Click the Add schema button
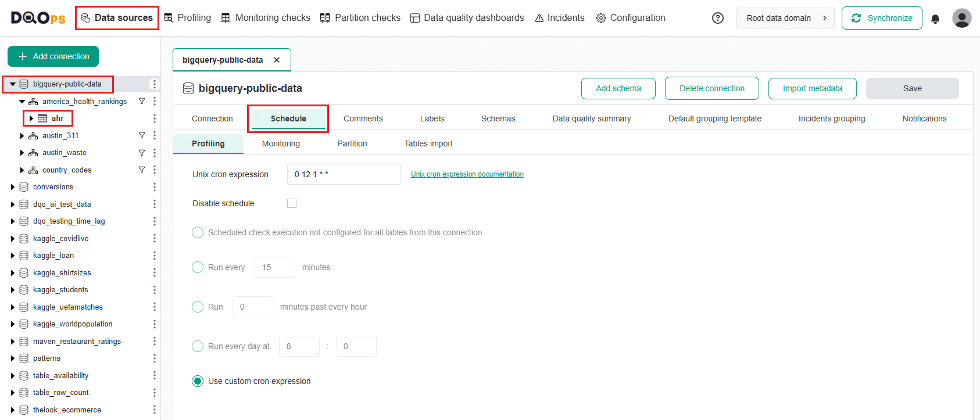Screen dimensions: 980x420 click(x=618, y=88)
